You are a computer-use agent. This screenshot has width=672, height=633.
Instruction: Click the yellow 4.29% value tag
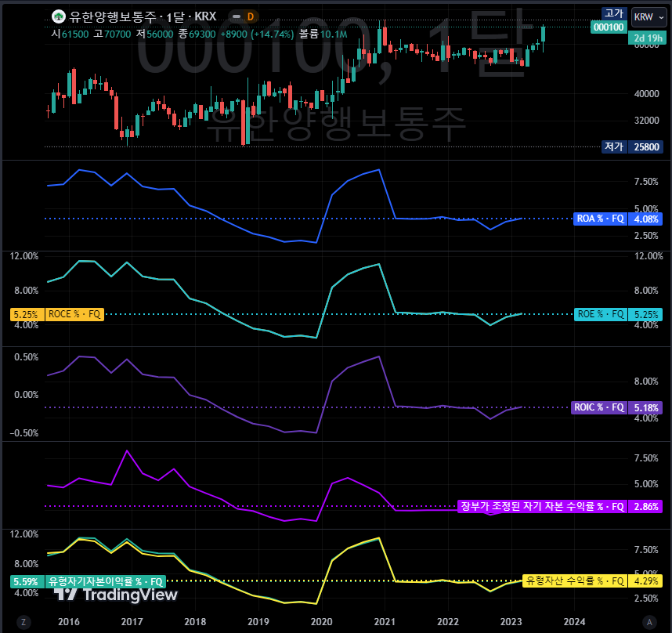pyautogui.click(x=646, y=581)
